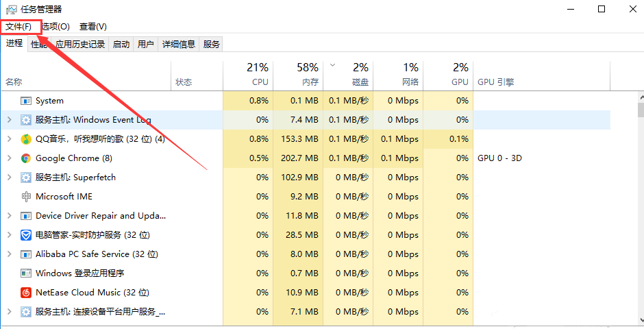644x329 pixels.
Task: Click the 电脑管家 shield icon
Action: pyautogui.click(x=26, y=235)
